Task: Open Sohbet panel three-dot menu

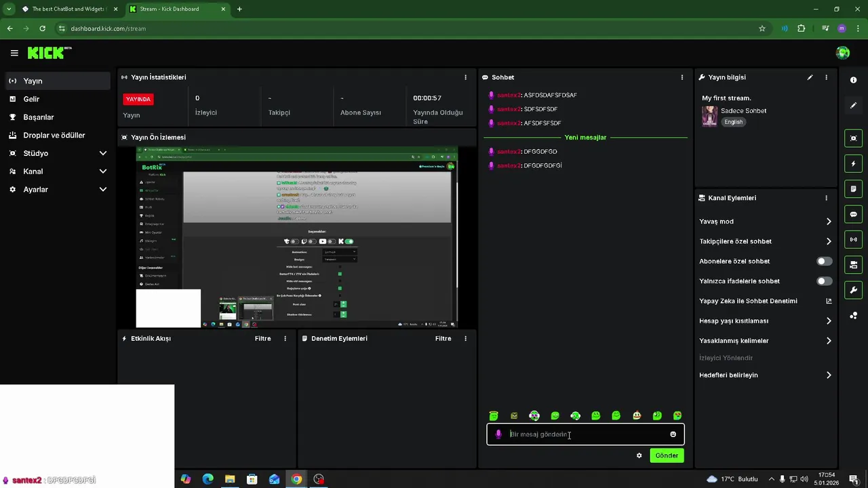Action: point(682,77)
